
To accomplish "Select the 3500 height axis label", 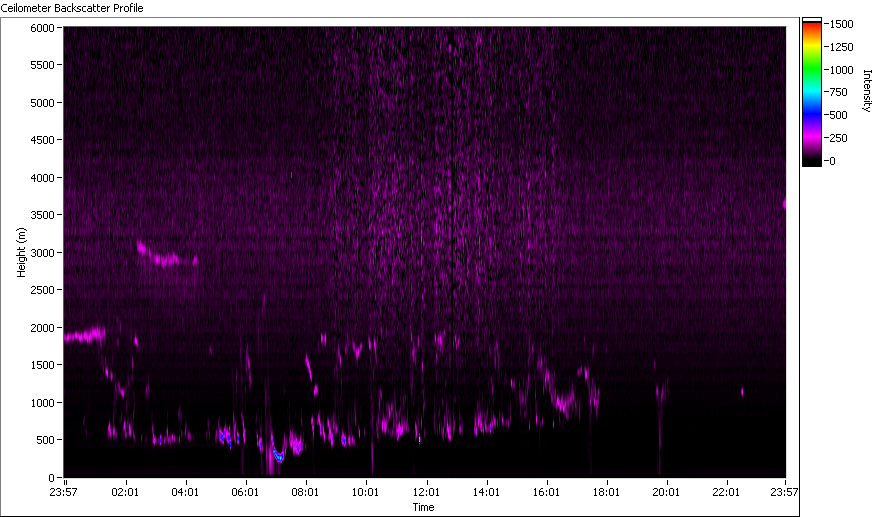I will click(x=42, y=215).
